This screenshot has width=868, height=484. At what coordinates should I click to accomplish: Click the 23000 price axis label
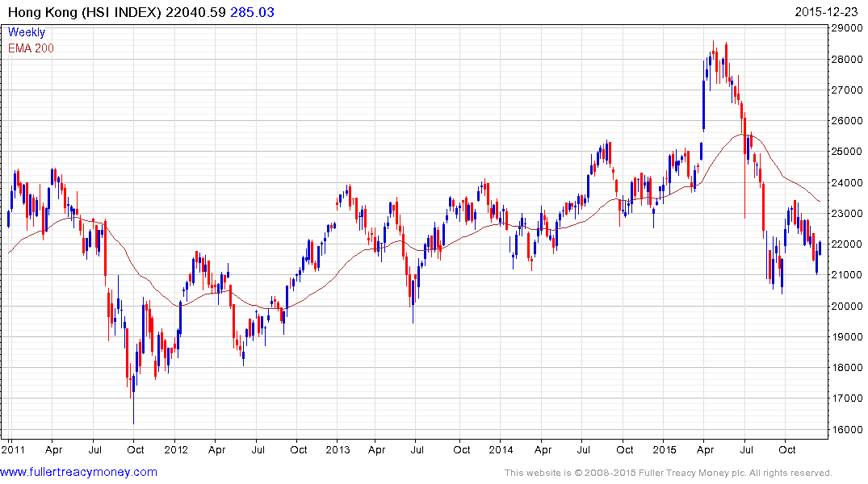coord(847,213)
